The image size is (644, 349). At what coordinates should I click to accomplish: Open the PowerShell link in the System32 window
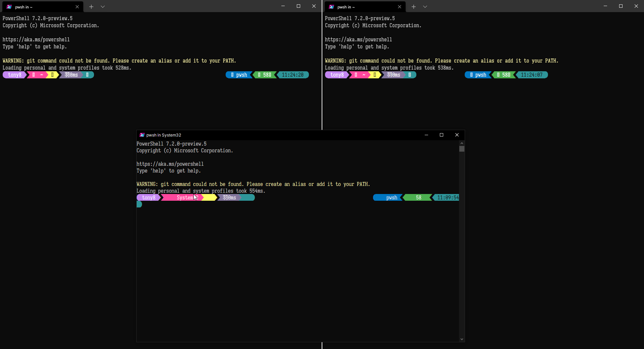pyautogui.click(x=170, y=164)
